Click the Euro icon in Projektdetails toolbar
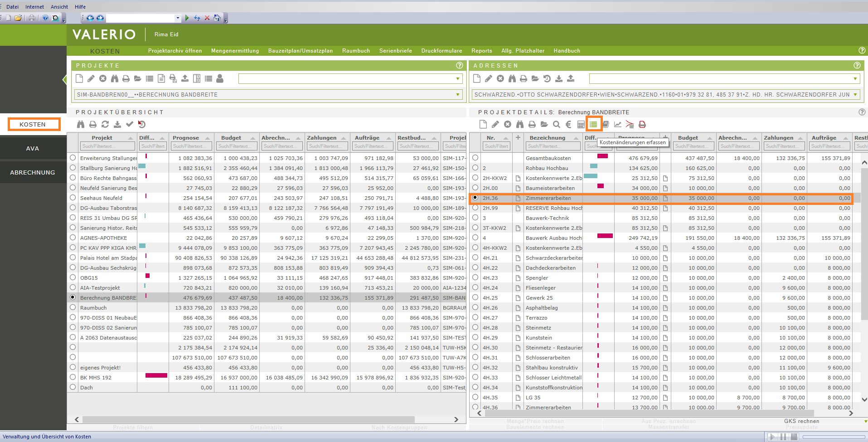 coord(568,124)
